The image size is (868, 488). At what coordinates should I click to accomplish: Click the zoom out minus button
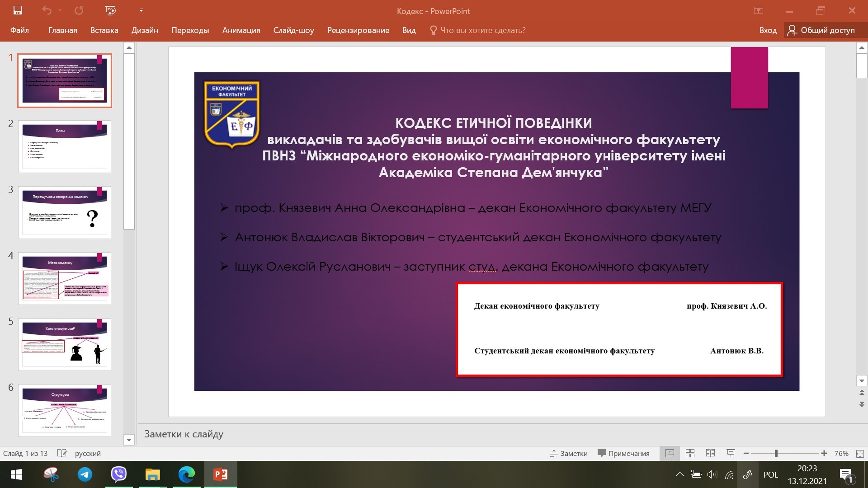click(746, 453)
